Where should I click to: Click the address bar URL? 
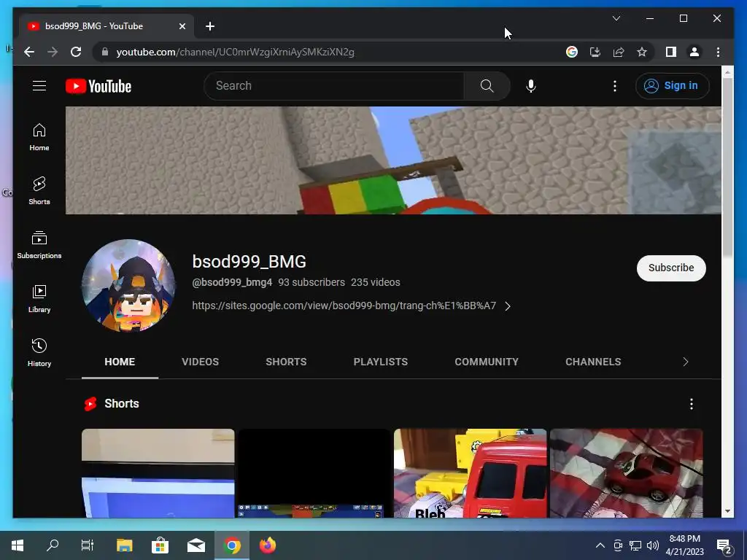235,52
